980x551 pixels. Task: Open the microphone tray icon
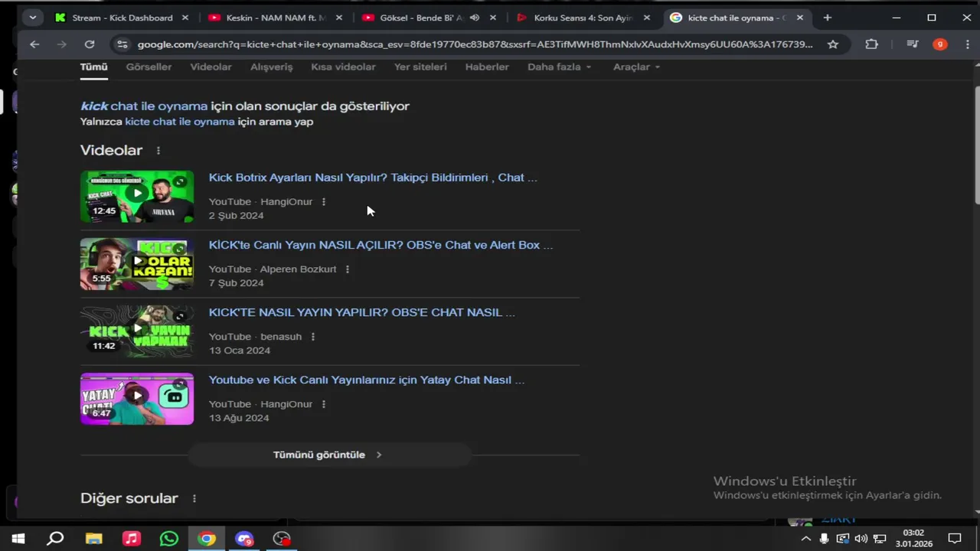click(824, 539)
